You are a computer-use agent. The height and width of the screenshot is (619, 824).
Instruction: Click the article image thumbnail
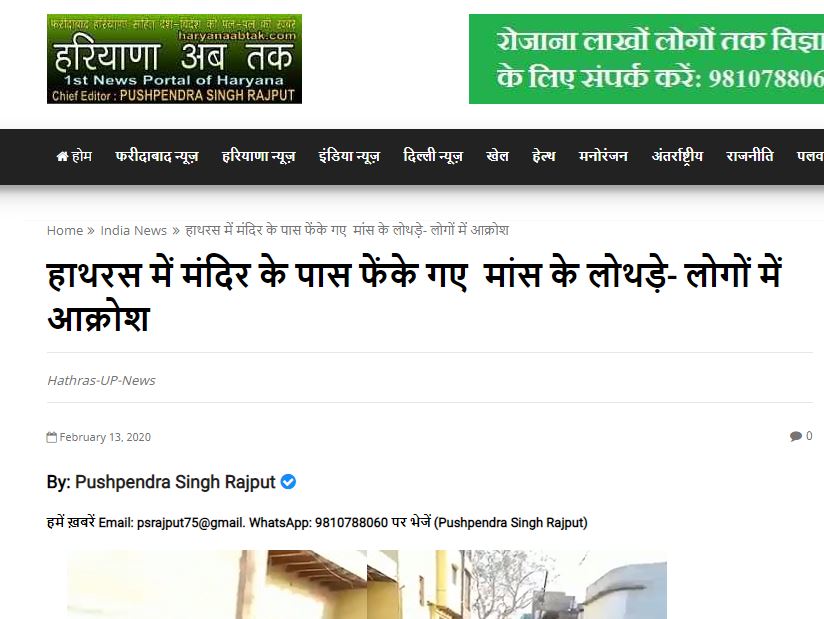(x=367, y=584)
